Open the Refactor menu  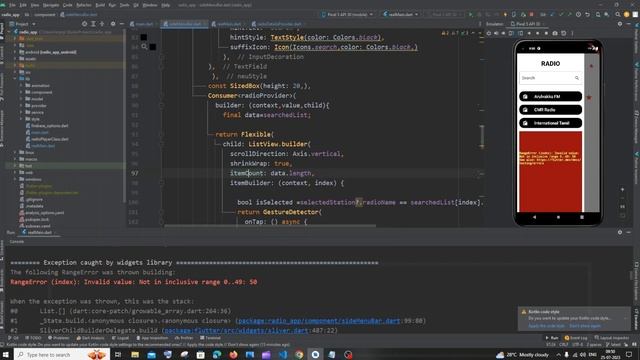point(84,5)
